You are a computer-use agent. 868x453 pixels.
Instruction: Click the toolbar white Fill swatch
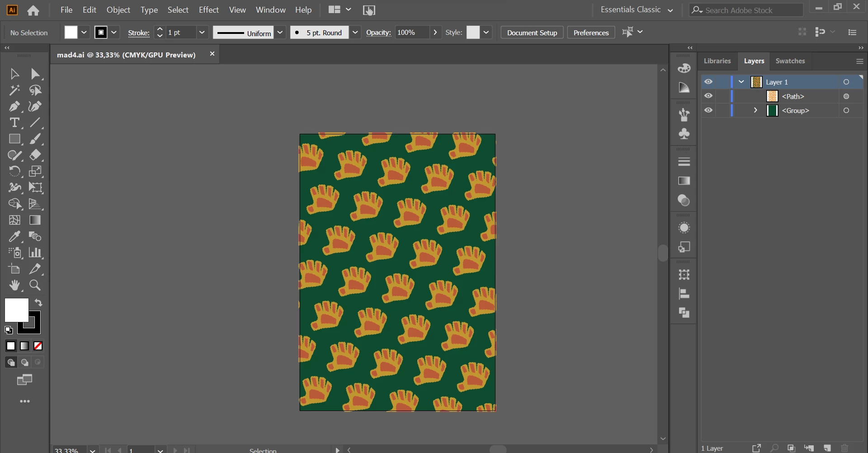click(x=16, y=310)
